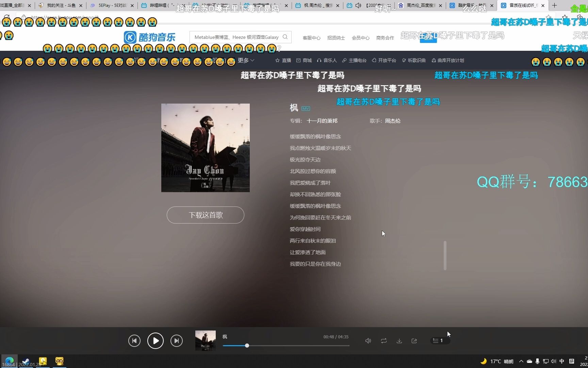Click lyric line 让爱渗透了地面
The image size is (588, 368).
click(308, 252)
